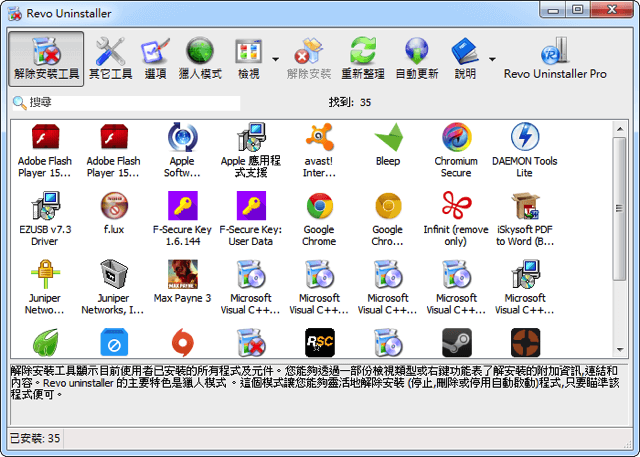Click the scrollbar down arrow
This screenshot has width=640, height=457.
coord(620,350)
